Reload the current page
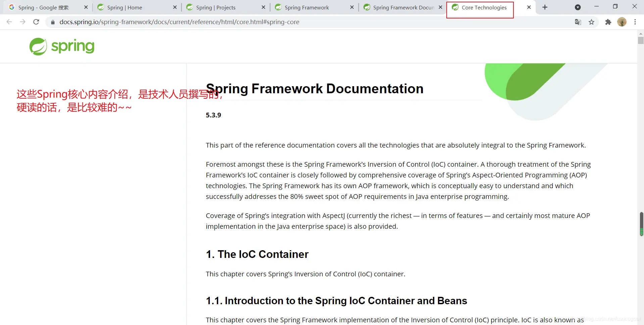 click(36, 22)
